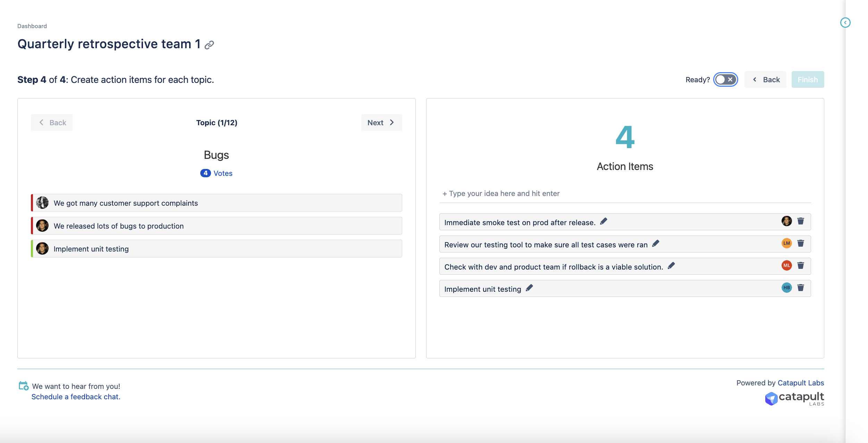
Task: Edit the 'Review our testing tool' item
Action: [656, 244]
